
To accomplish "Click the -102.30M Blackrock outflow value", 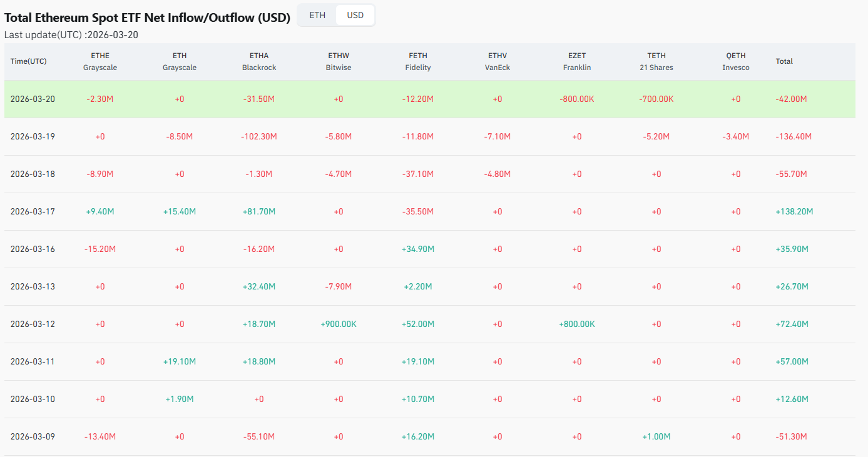I will tap(259, 136).
